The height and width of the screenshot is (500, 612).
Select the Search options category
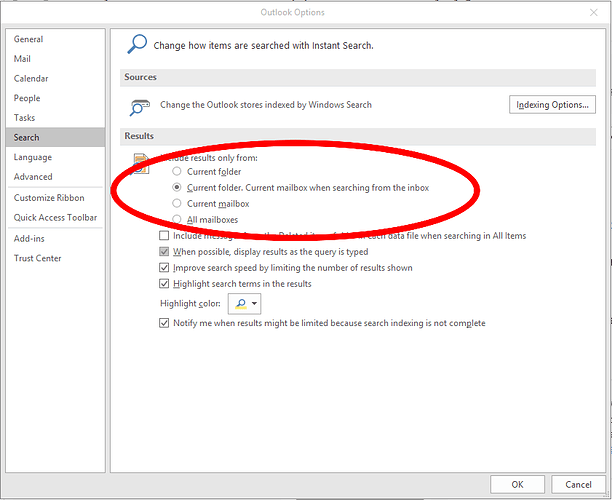[55, 137]
